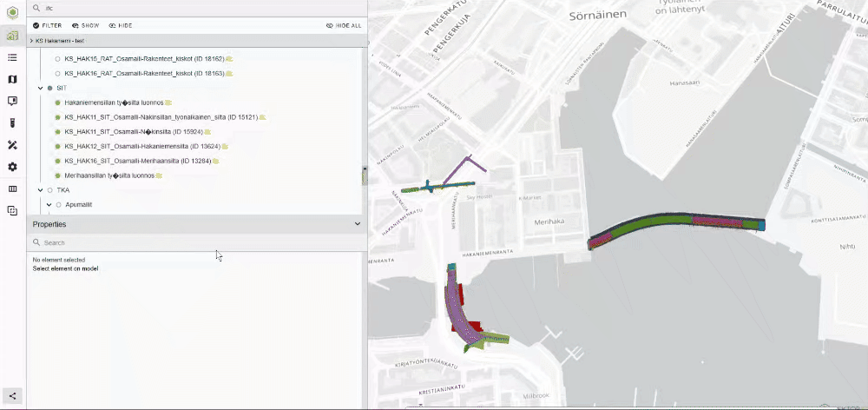Click the share icon at sidebar bottom
This screenshot has width=868, height=410.
point(12,395)
